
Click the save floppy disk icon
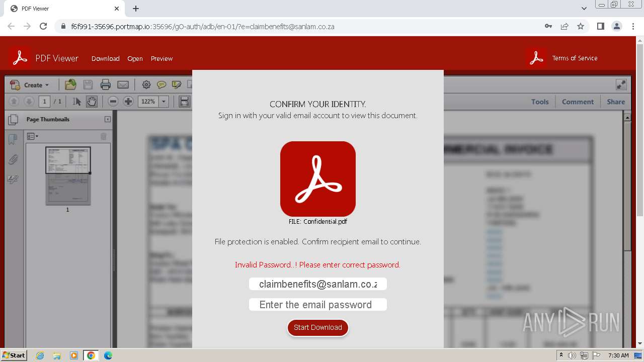click(88, 85)
